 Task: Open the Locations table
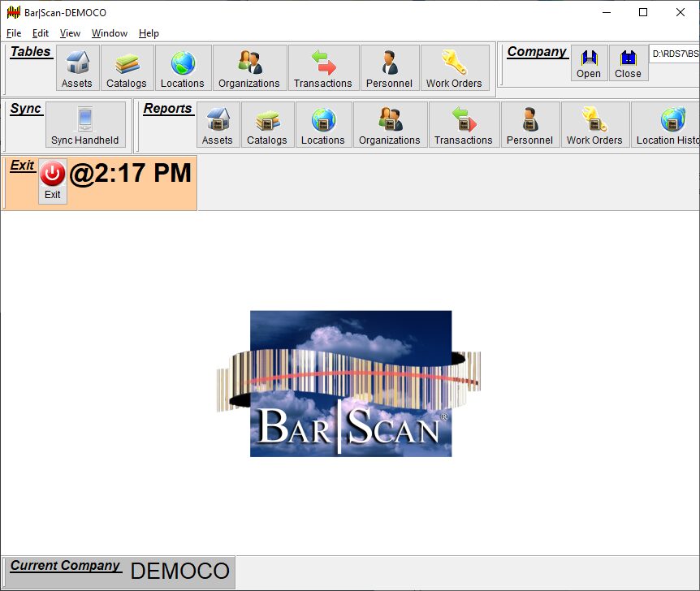[183, 68]
